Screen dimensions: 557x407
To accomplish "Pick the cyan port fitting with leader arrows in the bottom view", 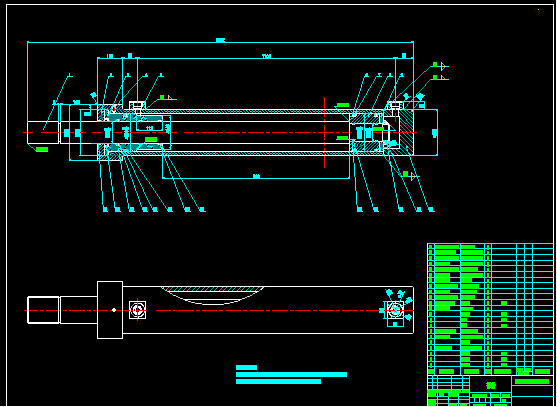I will 395,311.
